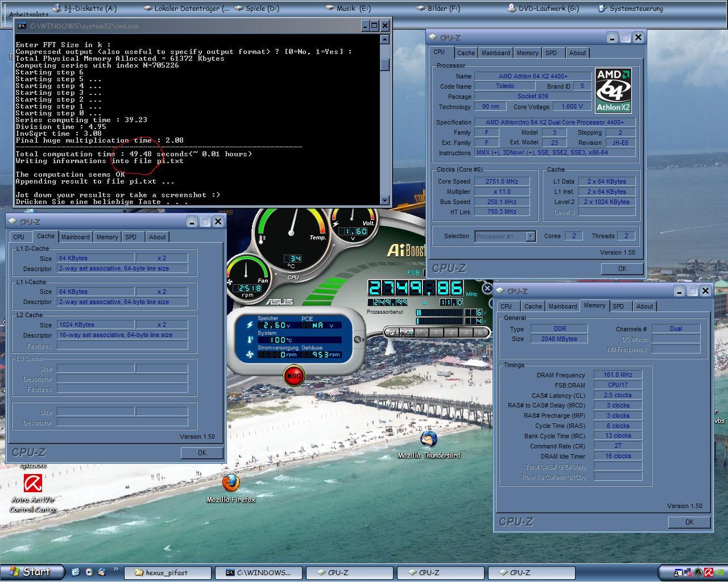This screenshot has height=582, width=728.
Task: Click the disconnected network icon in system tray
Action: pyautogui.click(x=688, y=572)
